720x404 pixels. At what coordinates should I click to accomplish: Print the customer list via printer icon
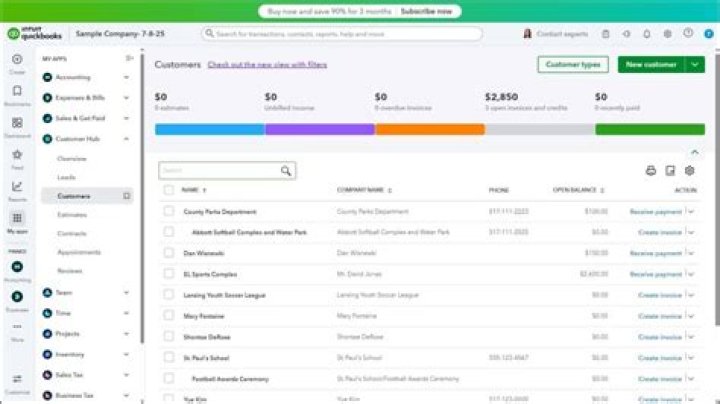coord(651,171)
